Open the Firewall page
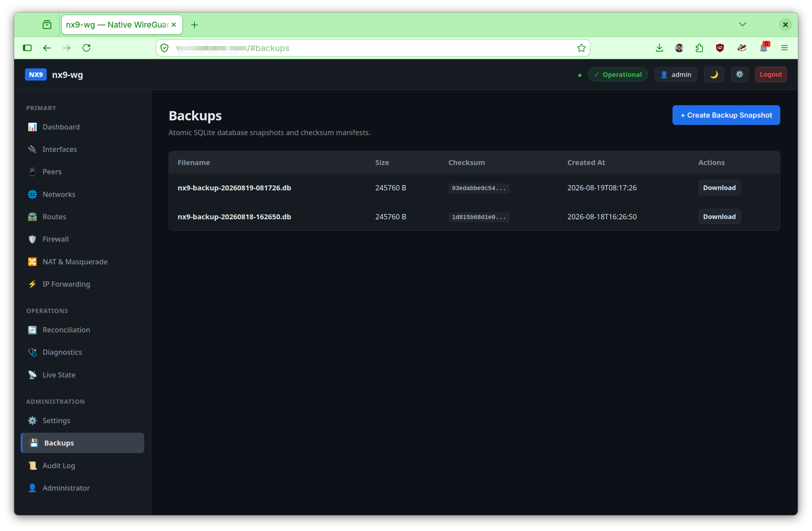The height and width of the screenshot is (531, 812). 82,239
